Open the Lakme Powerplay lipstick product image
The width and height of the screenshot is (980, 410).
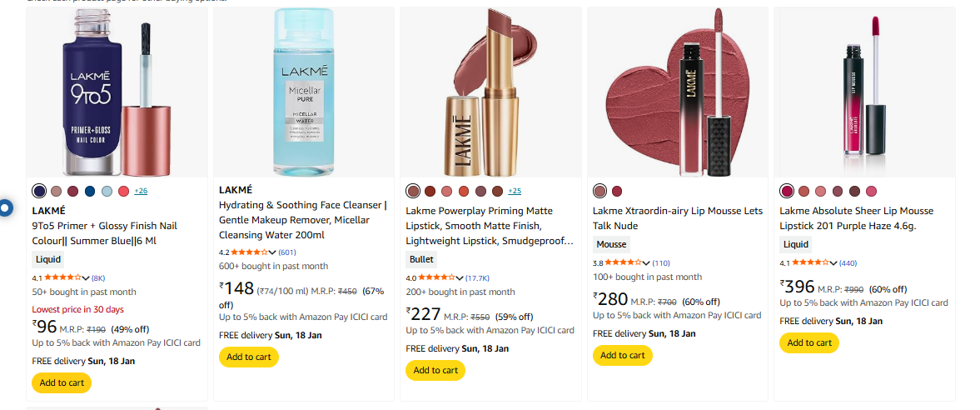[x=491, y=92]
